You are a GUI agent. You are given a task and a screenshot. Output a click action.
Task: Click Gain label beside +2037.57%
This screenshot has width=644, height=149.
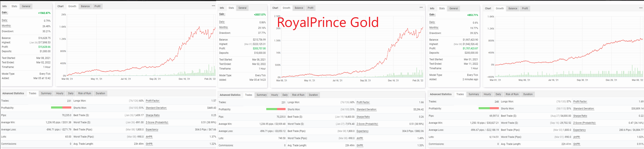222,14
